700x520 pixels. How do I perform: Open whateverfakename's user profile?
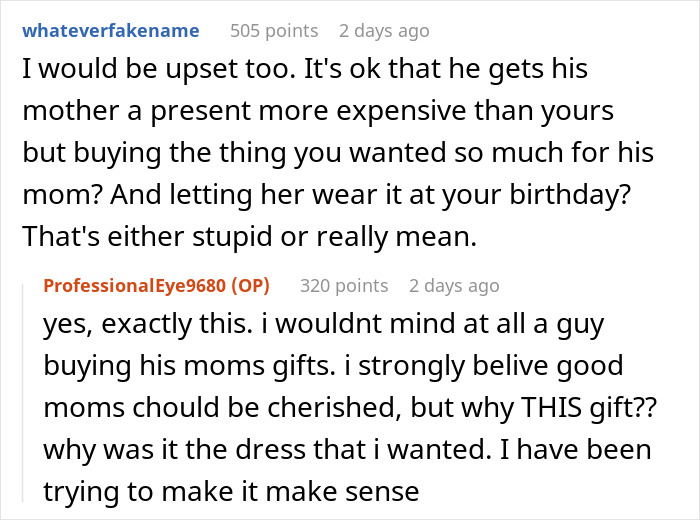(x=110, y=30)
